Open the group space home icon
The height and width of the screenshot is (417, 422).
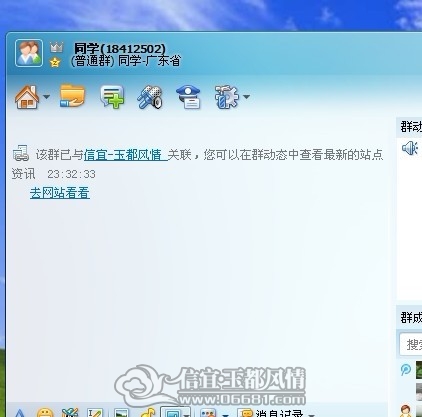(x=27, y=97)
